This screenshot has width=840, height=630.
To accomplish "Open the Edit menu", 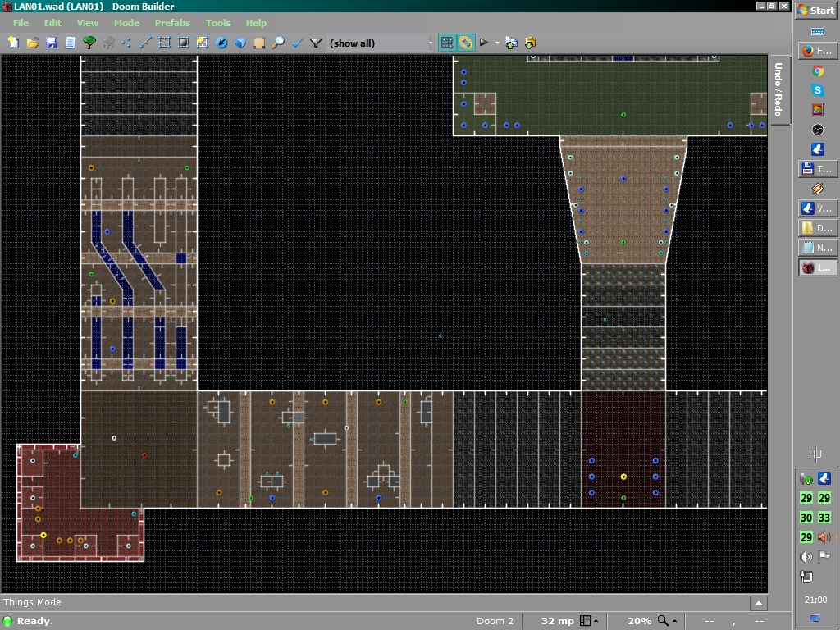I will 52,23.
